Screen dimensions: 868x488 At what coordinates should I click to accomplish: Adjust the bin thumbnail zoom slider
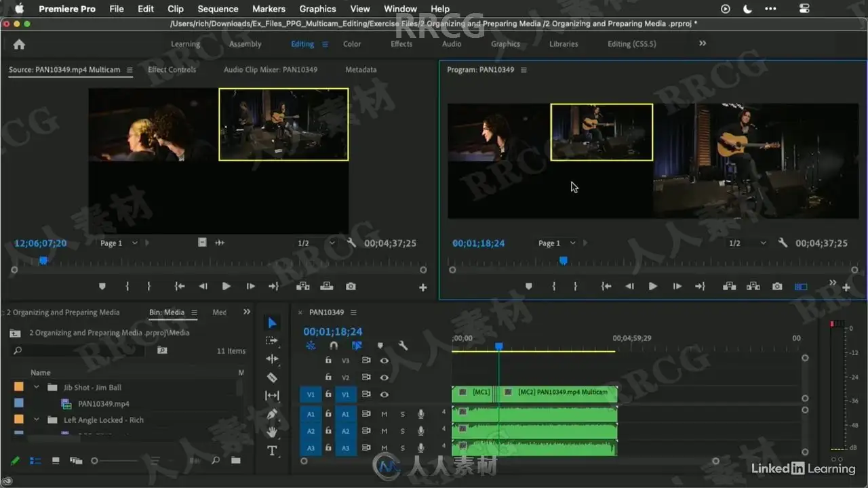tap(94, 461)
